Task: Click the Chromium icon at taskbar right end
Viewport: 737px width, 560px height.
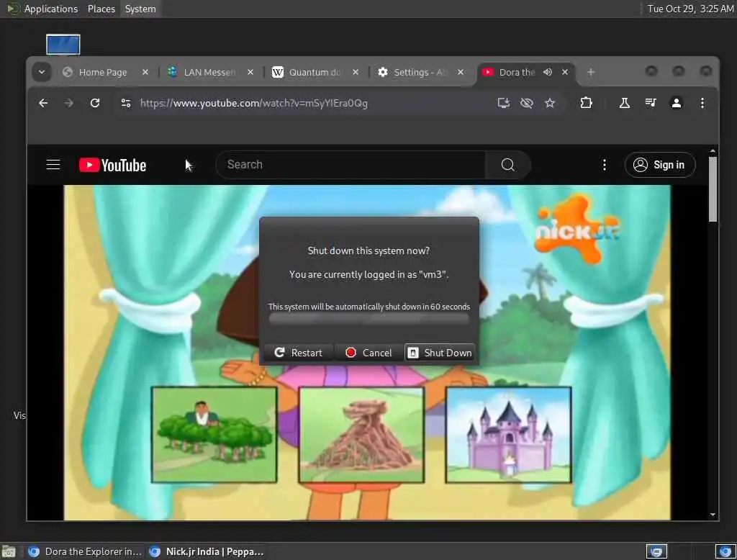Action: [x=725, y=551]
